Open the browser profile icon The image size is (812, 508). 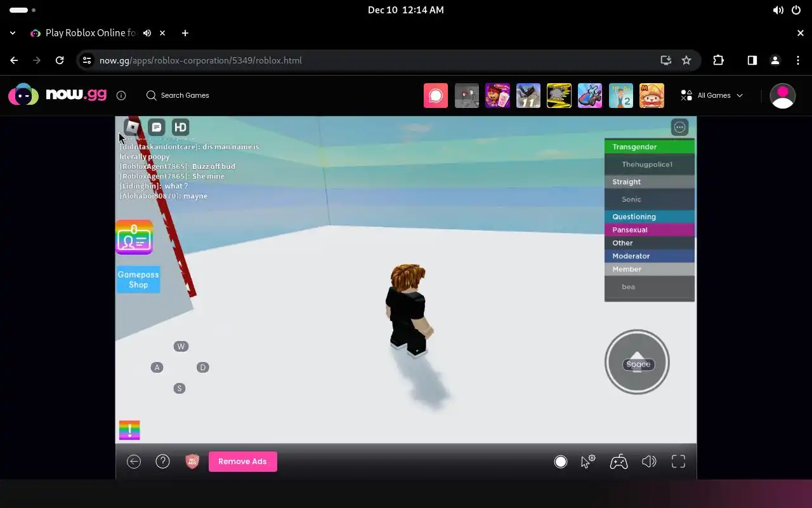point(775,60)
